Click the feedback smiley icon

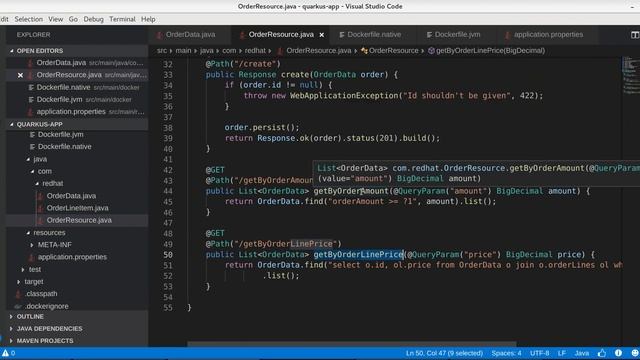click(x=635, y=353)
